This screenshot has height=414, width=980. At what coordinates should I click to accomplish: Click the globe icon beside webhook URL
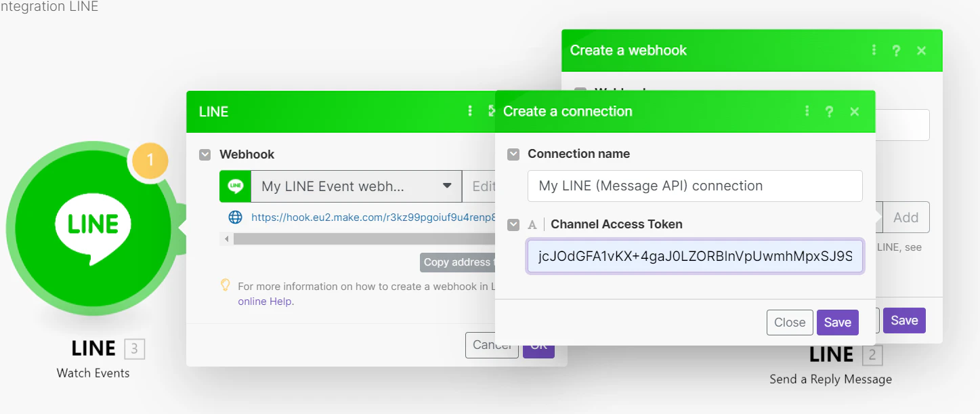click(x=235, y=218)
